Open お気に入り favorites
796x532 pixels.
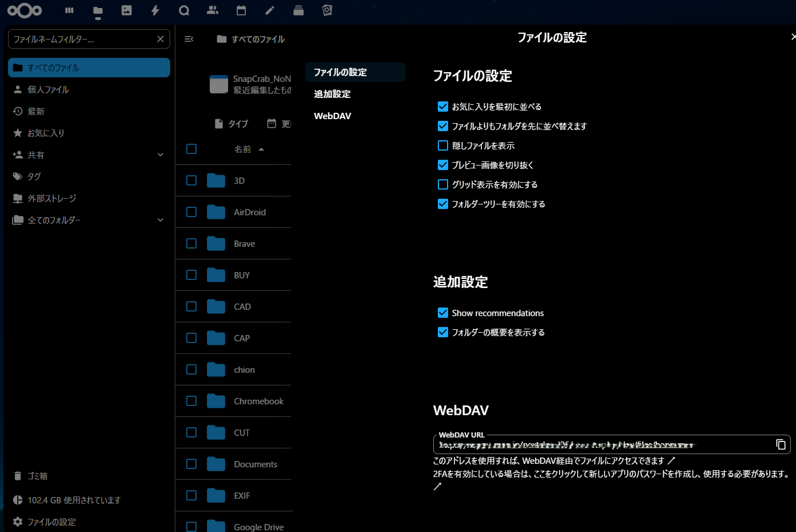89,133
